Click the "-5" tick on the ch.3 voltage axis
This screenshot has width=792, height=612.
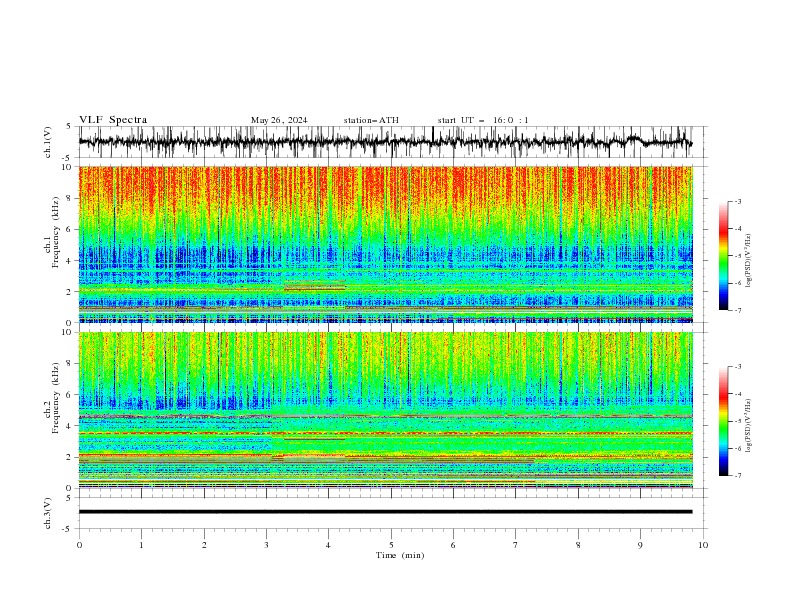68,529
